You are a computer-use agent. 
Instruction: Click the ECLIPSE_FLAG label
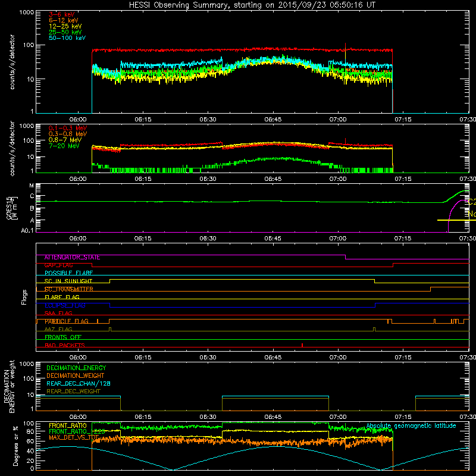tap(65, 305)
